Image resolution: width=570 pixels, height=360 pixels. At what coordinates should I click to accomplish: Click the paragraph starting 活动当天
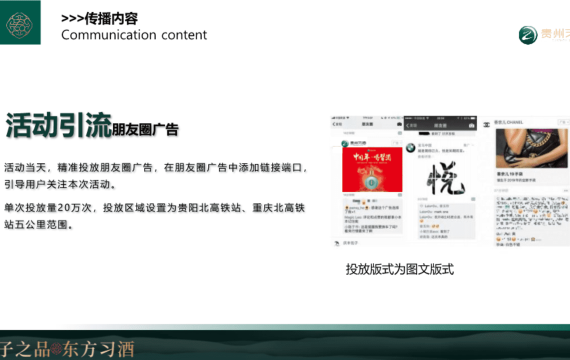coord(156,176)
